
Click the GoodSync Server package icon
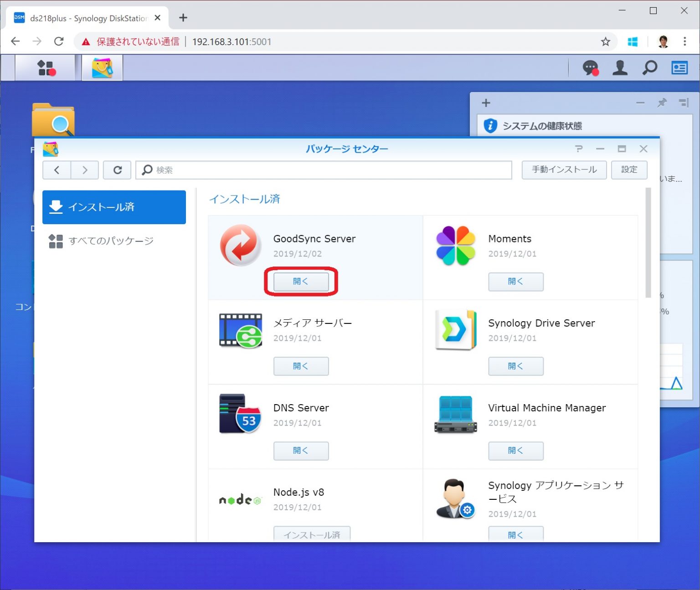pos(241,245)
